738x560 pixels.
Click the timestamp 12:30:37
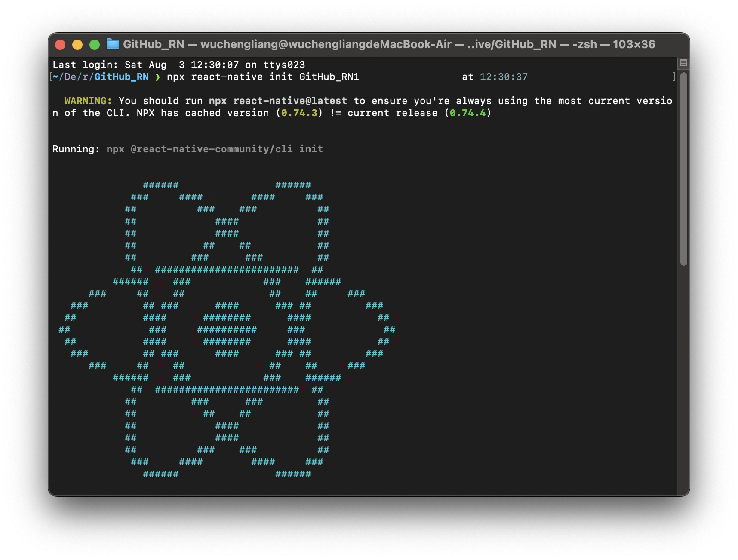click(504, 77)
